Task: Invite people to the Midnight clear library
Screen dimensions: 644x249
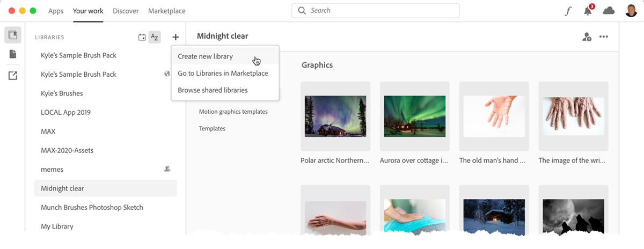Action: coord(587,37)
